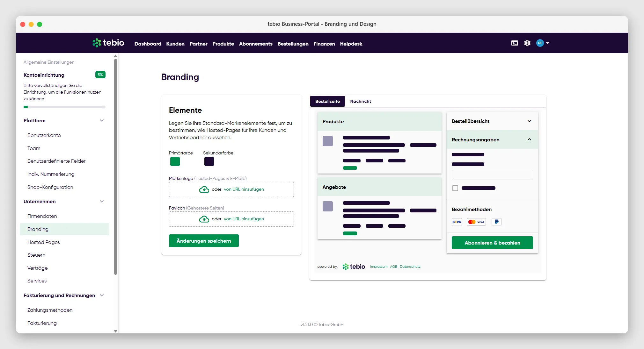This screenshot has height=349, width=644.
Task: Click the input field in Rechnungsangaben
Action: click(x=492, y=175)
